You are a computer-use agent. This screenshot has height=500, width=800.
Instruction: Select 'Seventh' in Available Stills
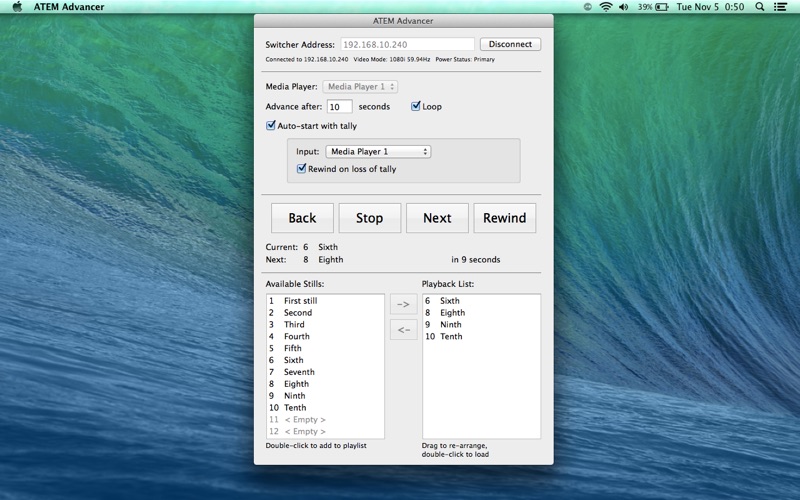[x=325, y=372]
